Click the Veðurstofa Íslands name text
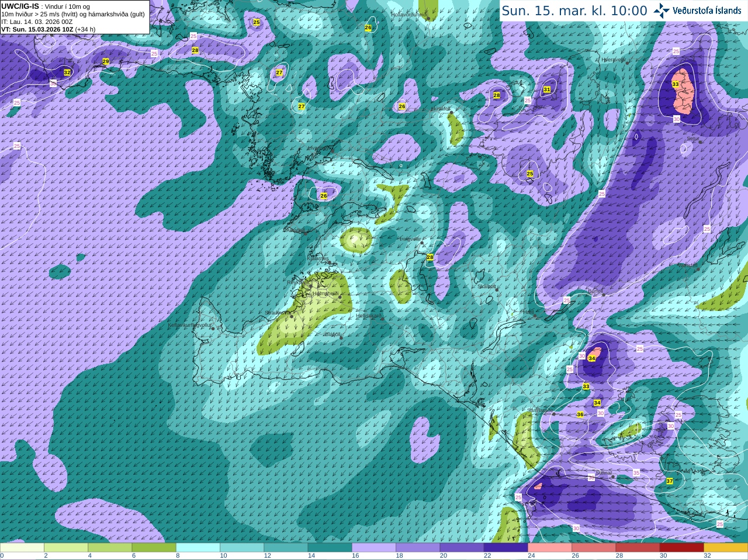The image size is (748, 560). click(707, 11)
